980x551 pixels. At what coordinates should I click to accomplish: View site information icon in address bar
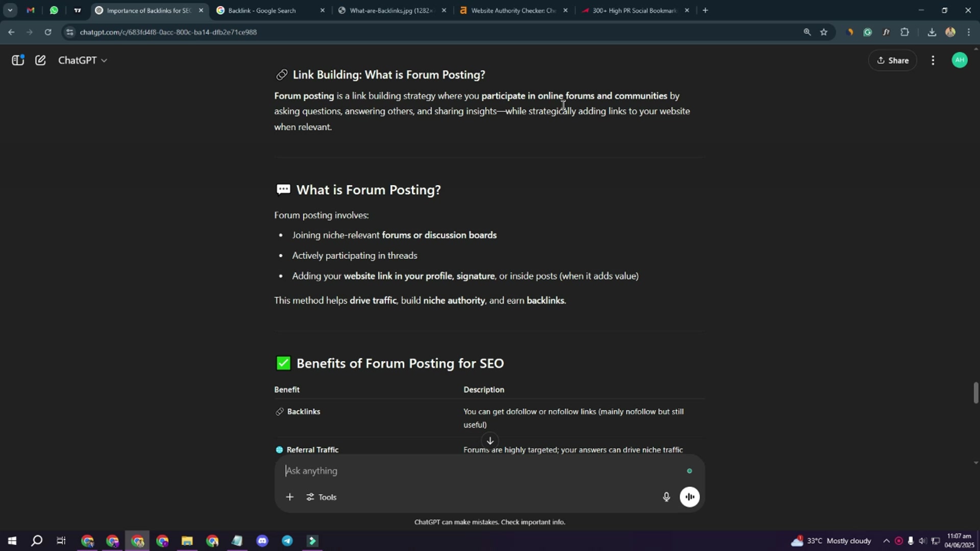[70, 32]
